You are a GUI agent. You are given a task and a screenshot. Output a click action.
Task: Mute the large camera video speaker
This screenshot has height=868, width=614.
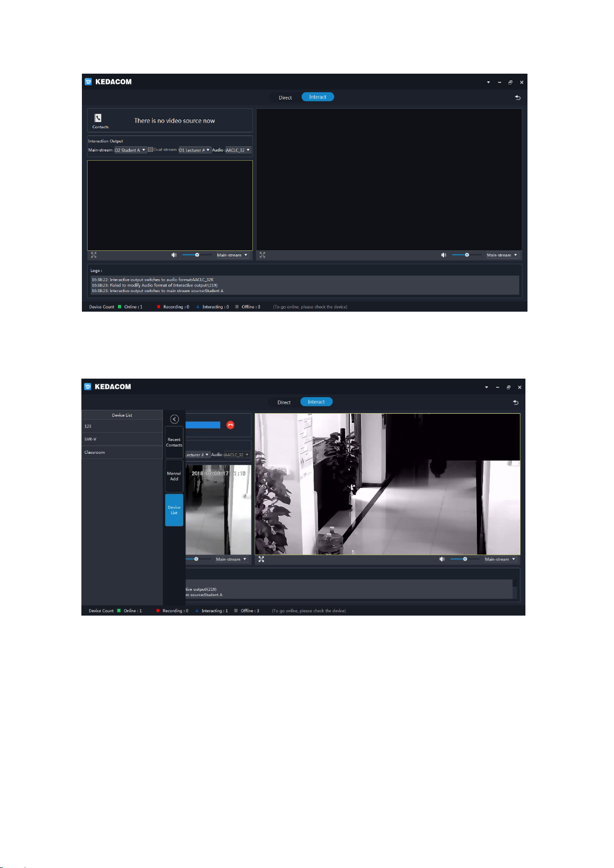click(x=442, y=559)
